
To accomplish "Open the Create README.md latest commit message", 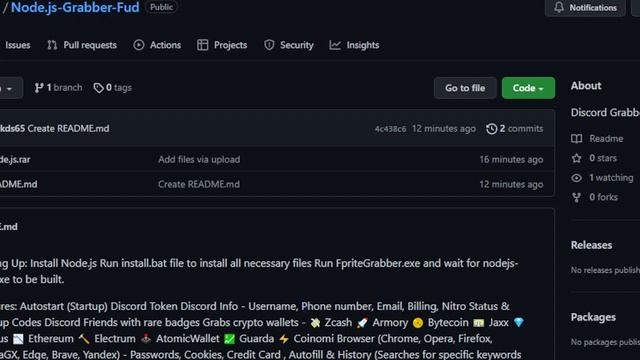I will [68, 129].
